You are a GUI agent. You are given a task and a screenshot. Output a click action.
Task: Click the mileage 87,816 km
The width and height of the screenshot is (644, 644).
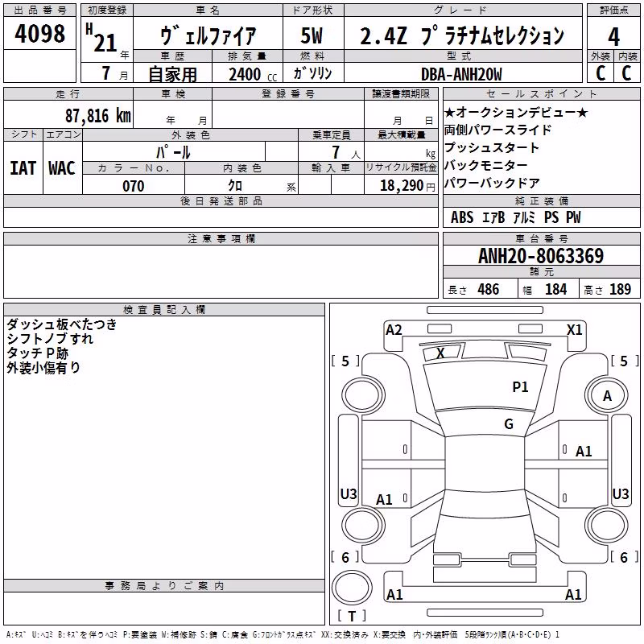point(98,115)
